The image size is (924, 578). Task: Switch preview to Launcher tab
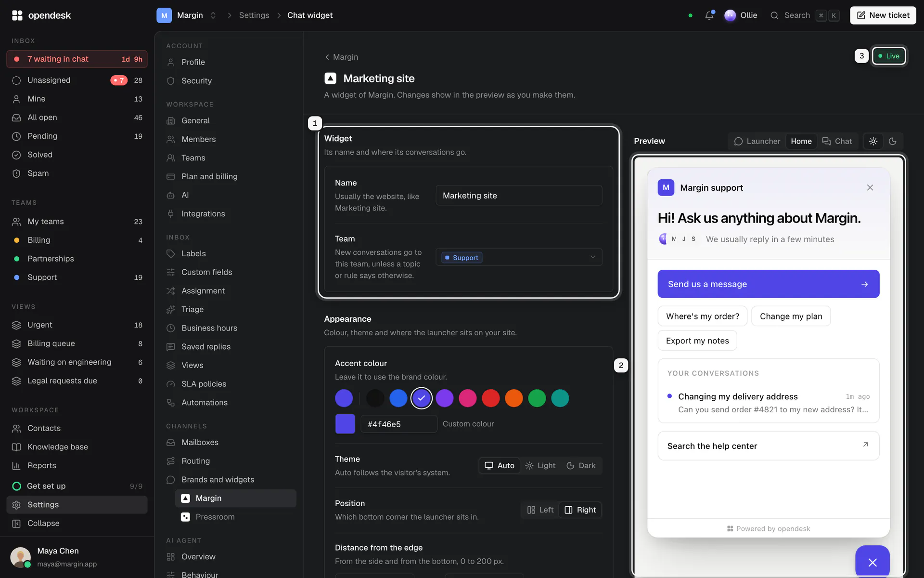coord(757,141)
